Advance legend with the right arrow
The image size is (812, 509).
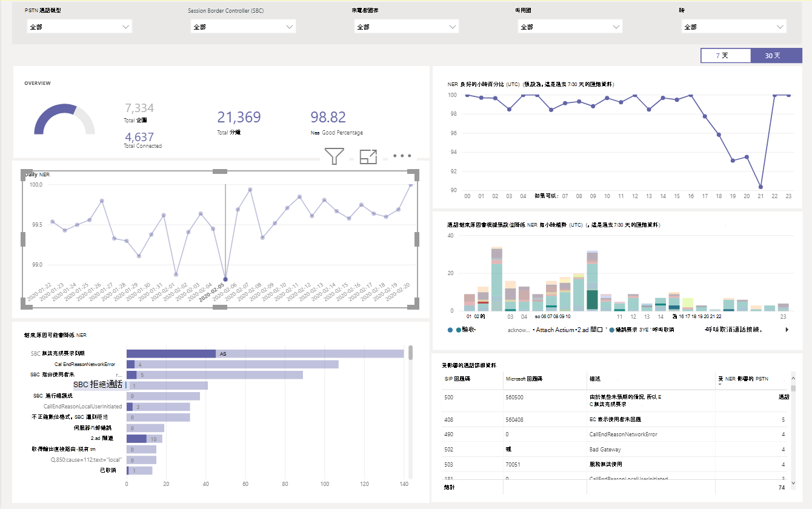click(787, 330)
